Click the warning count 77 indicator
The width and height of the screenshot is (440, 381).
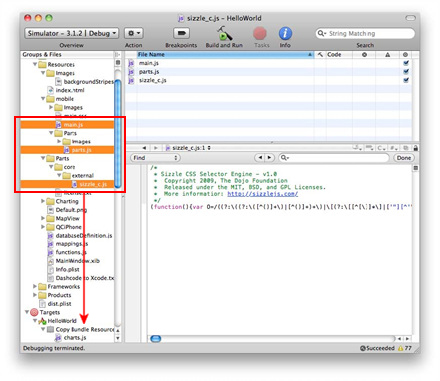(x=405, y=348)
